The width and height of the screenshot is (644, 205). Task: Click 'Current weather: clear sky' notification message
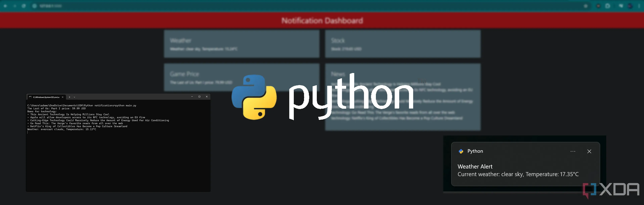pyautogui.click(x=518, y=174)
